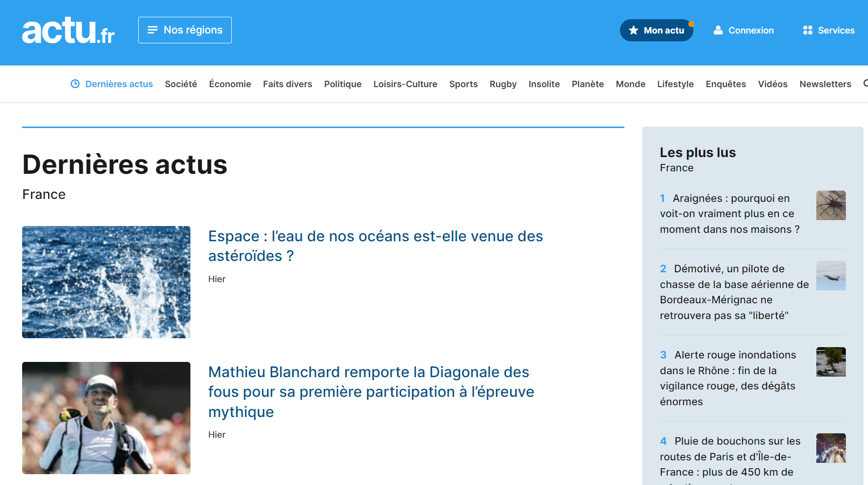Open the Nos régions menu
The width and height of the screenshot is (868, 485).
pos(185,30)
